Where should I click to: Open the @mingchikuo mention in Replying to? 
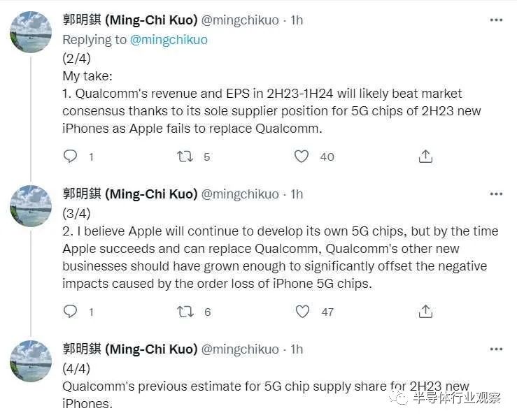tap(169, 40)
